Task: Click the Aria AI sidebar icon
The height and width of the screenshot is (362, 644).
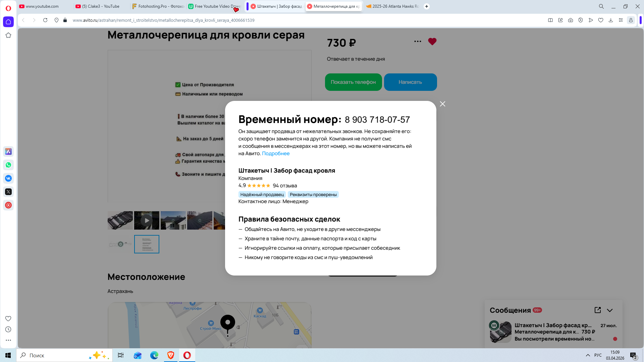Action: 8,152
